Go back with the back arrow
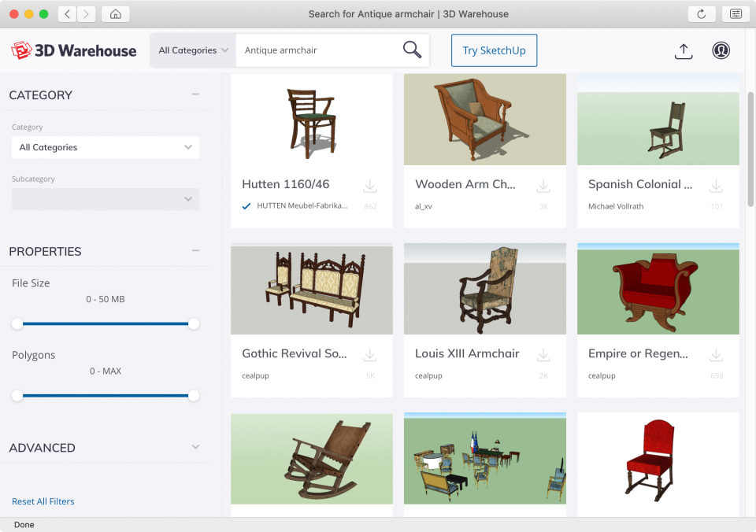756x532 pixels. [x=68, y=14]
